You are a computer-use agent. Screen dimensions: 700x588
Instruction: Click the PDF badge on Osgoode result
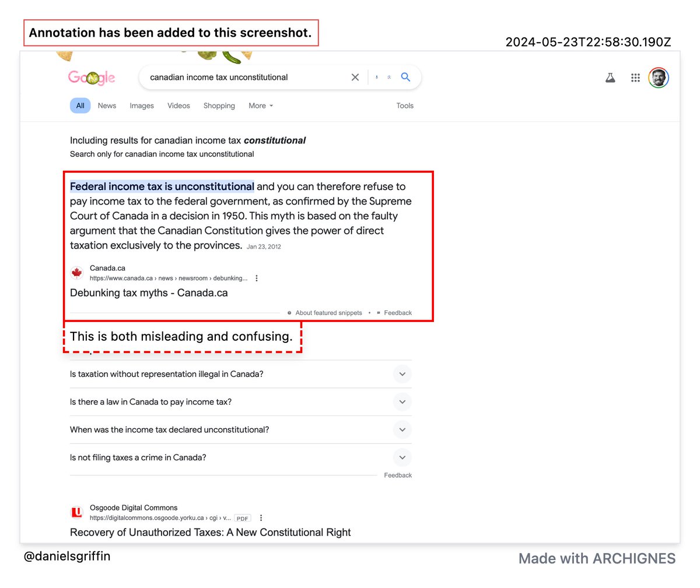point(243,518)
